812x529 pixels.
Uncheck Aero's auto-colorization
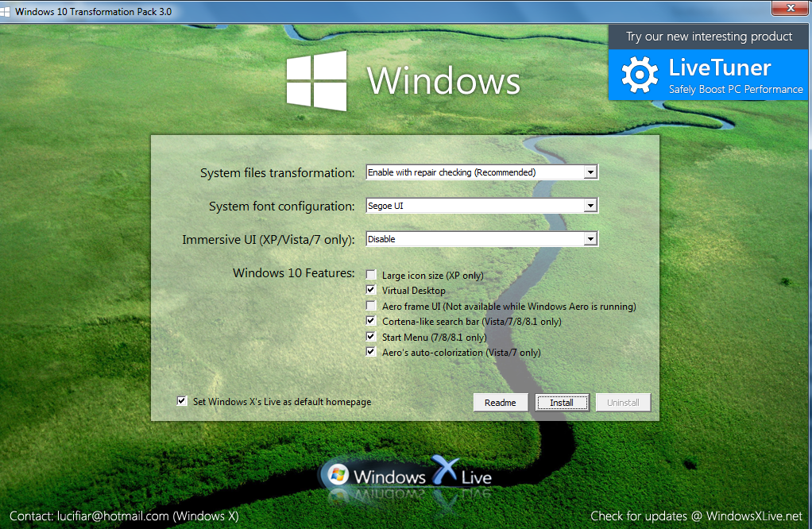(x=370, y=351)
